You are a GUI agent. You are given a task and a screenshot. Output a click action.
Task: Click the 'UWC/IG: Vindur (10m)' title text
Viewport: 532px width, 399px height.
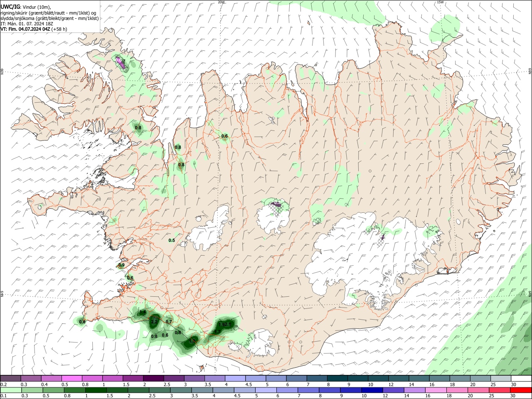click(x=26, y=7)
